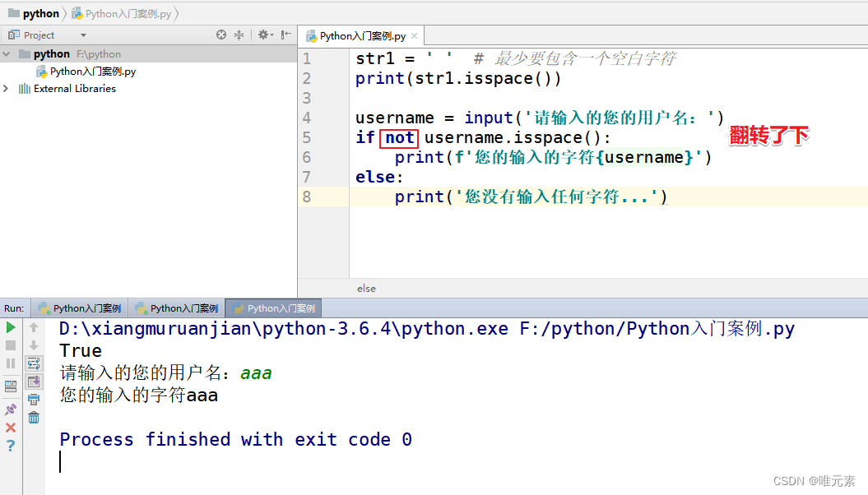The image size is (868, 495).
Task: Select the else hint in editor bottom strip
Action: click(366, 288)
